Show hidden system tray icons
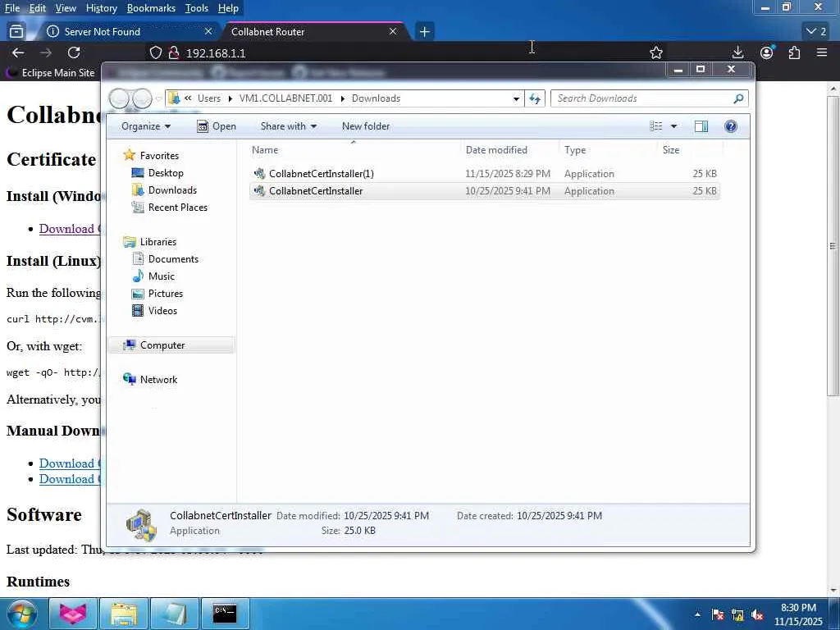Screen dimensions: 840x630 coord(697,614)
